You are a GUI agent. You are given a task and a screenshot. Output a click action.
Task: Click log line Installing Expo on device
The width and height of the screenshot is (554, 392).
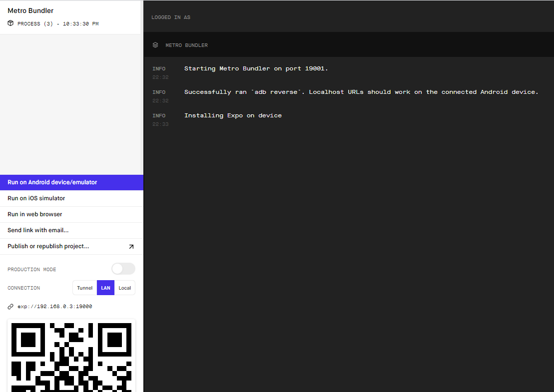coord(233,115)
